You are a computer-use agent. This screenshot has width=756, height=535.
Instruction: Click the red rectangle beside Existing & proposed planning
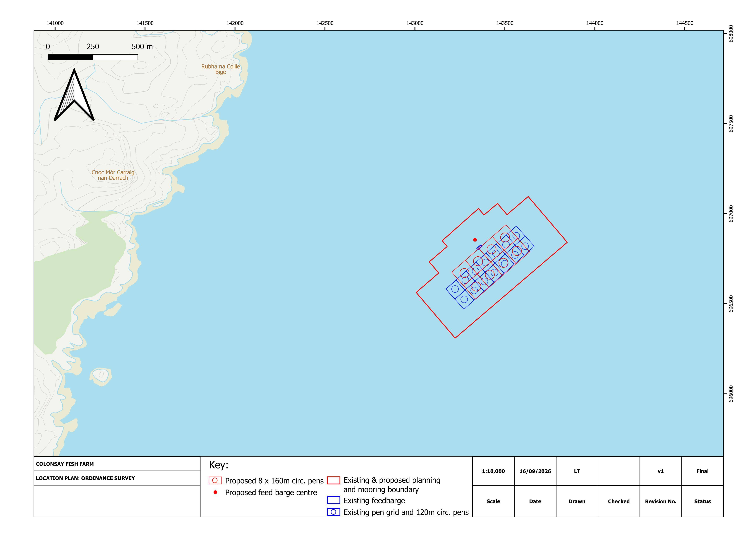(334, 480)
